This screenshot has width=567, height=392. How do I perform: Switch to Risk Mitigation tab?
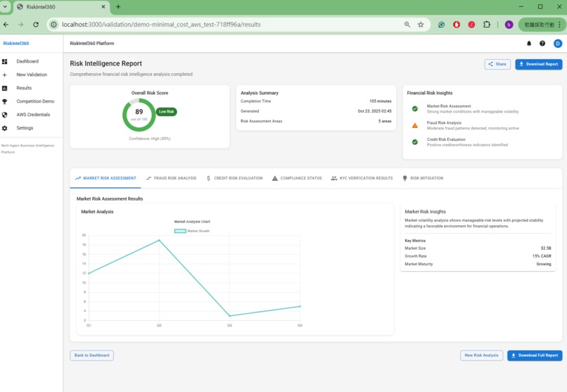point(423,178)
